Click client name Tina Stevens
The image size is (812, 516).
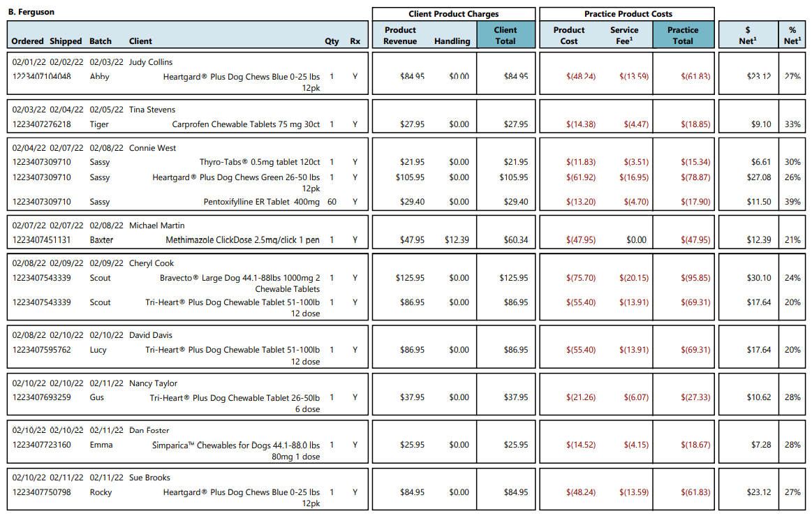[x=152, y=110]
